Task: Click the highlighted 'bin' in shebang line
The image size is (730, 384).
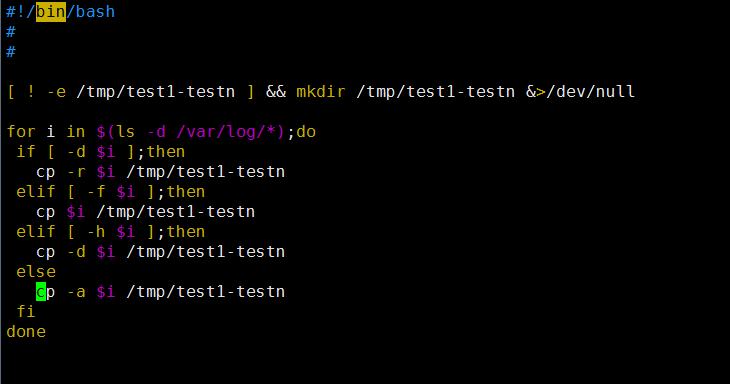Action: click(x=51, y=12)
